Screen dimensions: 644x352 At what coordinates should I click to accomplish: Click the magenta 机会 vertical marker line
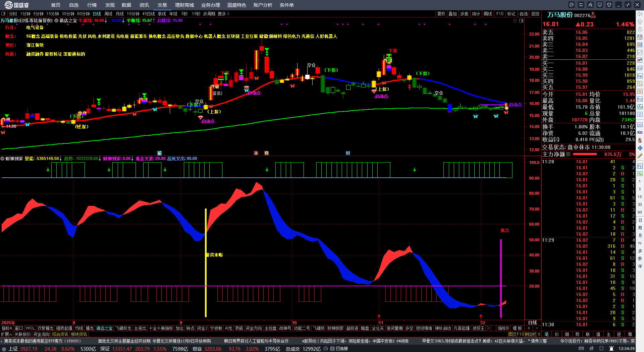coord(501,278)
